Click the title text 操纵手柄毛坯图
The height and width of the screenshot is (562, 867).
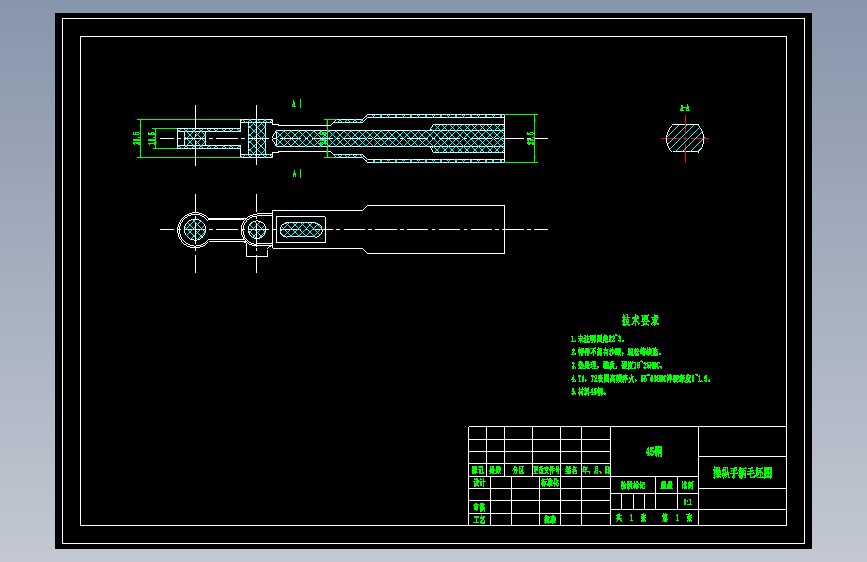[743, 473]
